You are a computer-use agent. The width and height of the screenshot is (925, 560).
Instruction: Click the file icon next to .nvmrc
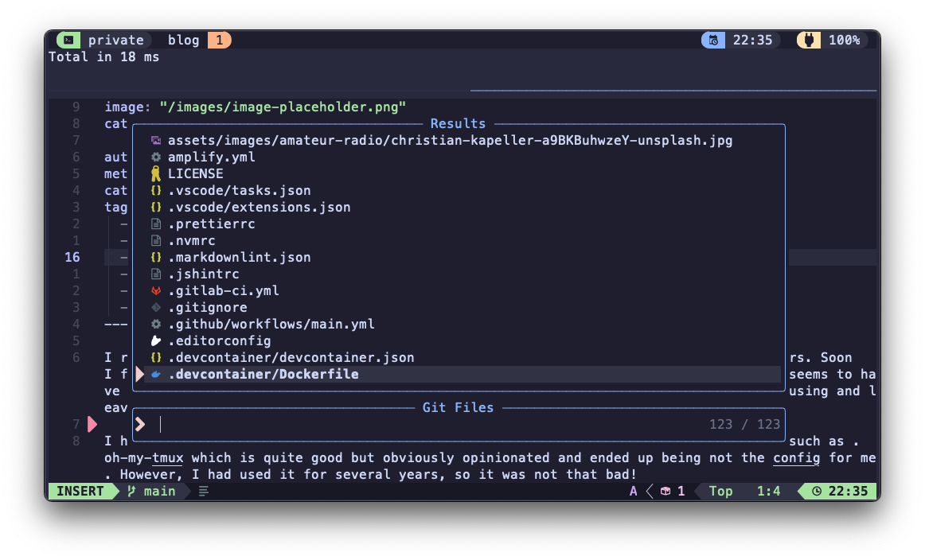pyautogui.click(x=156, y=240)
